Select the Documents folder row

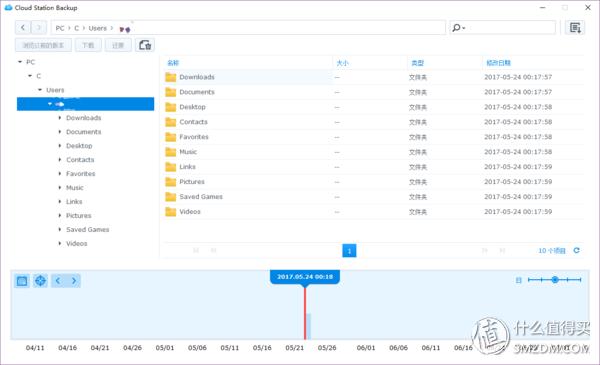(x=374, y=92)
